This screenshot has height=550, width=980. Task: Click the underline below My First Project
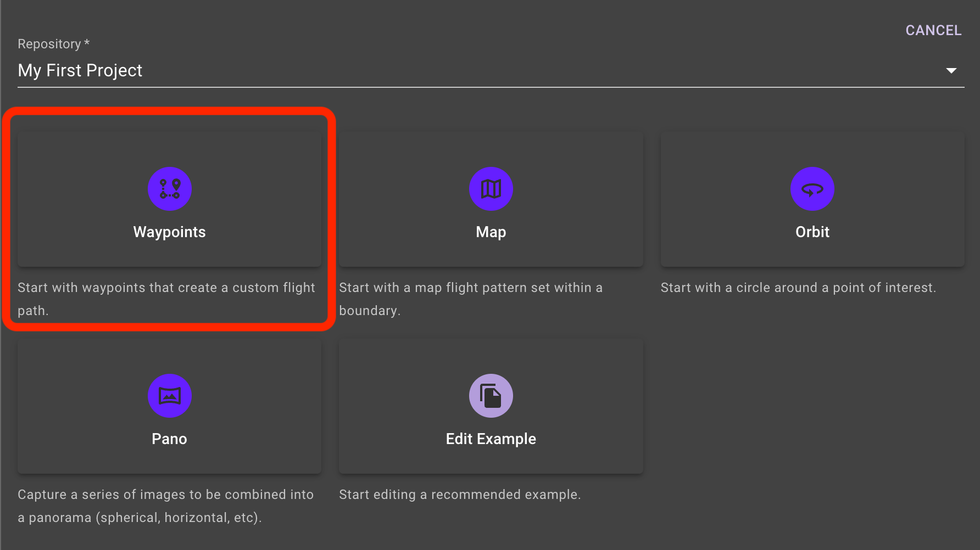491,87
